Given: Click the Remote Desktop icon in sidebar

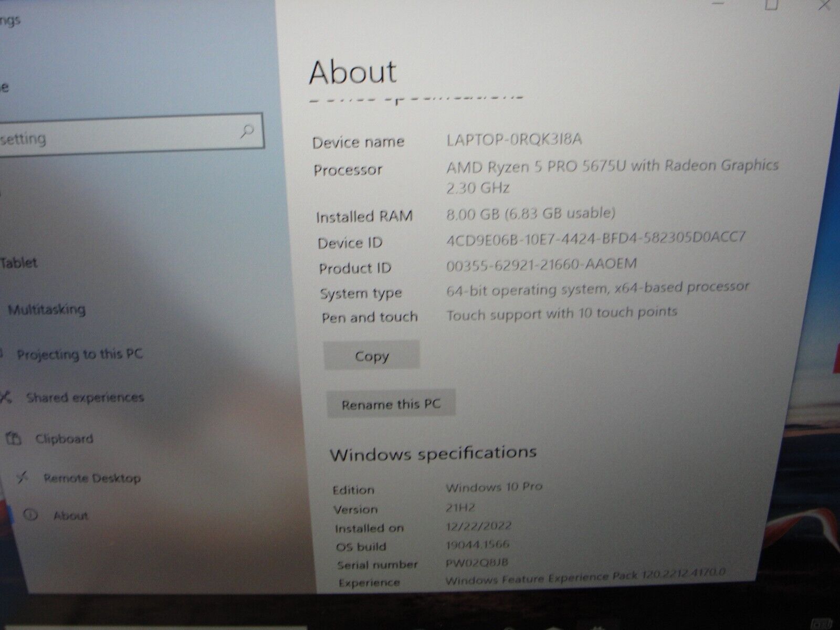Looking at the screenshot, I should pos(22,478).
